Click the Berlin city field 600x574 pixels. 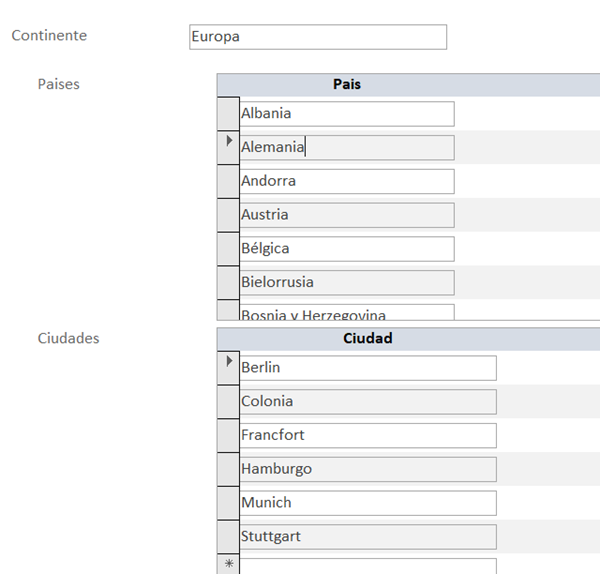click(x=367, y=368)
